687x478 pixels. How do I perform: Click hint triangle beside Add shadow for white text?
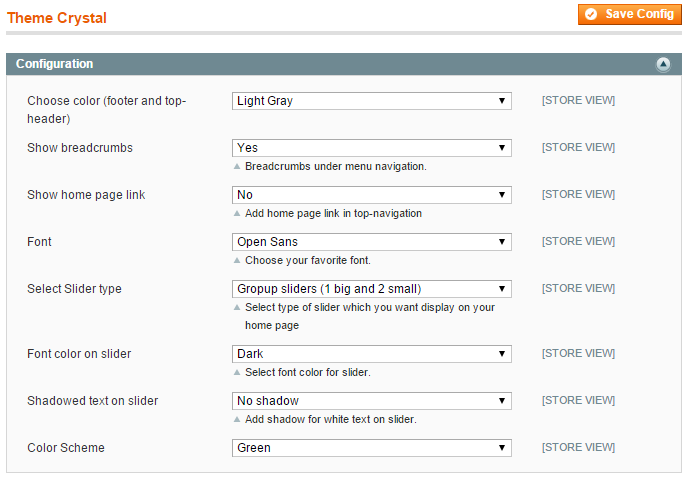[237, 419]
